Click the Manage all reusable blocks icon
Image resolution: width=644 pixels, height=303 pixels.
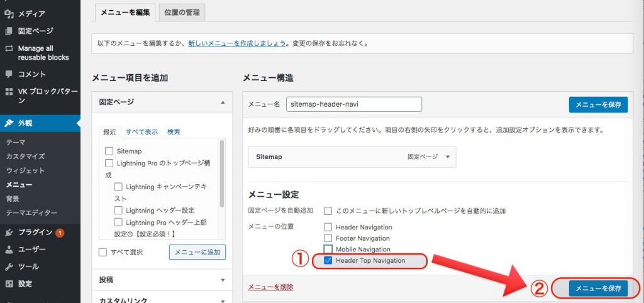click(9, 48)
